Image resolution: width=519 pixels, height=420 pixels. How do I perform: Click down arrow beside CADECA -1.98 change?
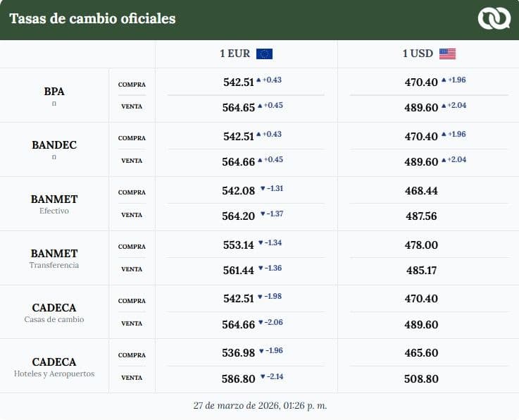[x=261, y=297]
